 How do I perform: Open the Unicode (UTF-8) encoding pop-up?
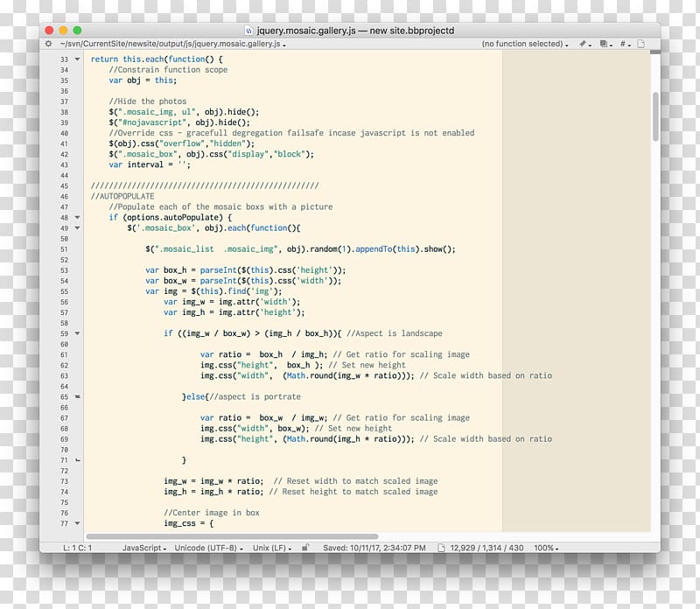208,548
